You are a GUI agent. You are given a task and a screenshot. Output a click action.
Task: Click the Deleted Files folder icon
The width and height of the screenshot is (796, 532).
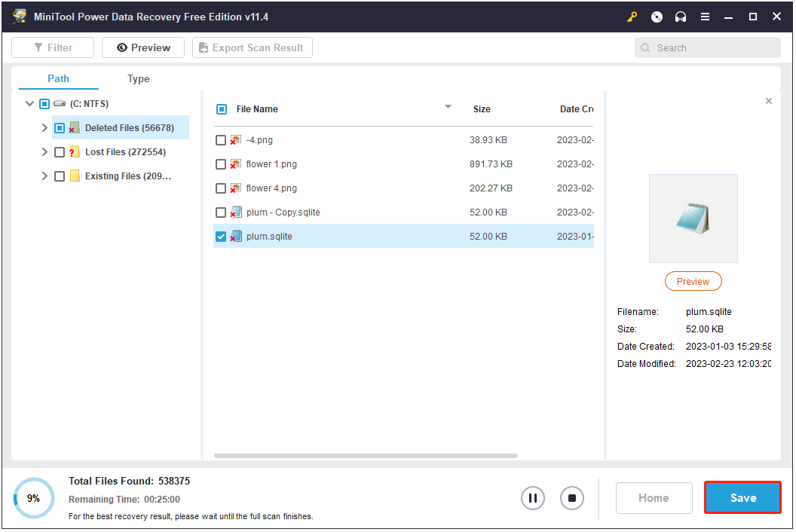coord(75,128)
